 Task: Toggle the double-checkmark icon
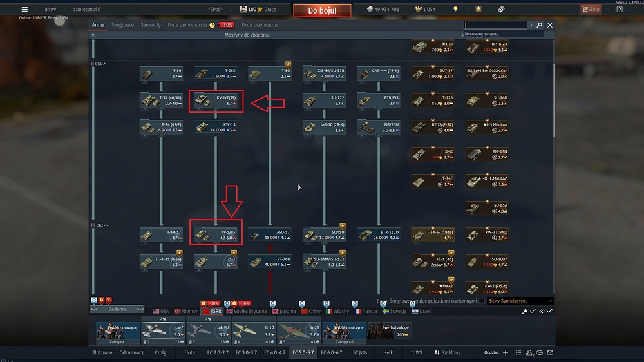pyautogui.click(x=542, y=311)
